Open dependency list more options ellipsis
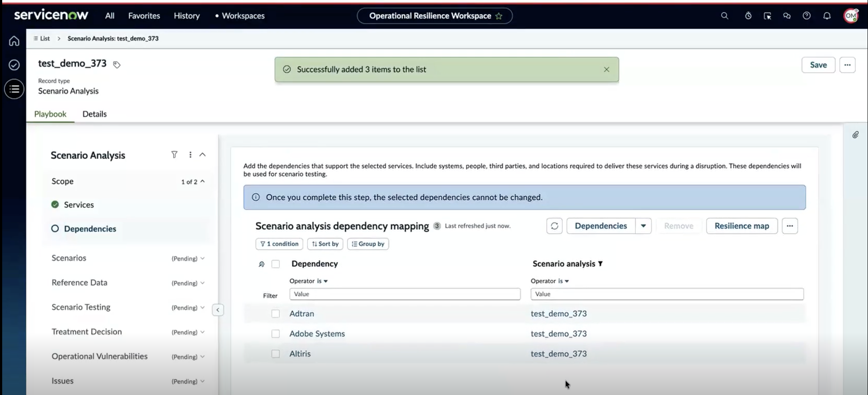The image size is (868, 395). click(790, 226)
